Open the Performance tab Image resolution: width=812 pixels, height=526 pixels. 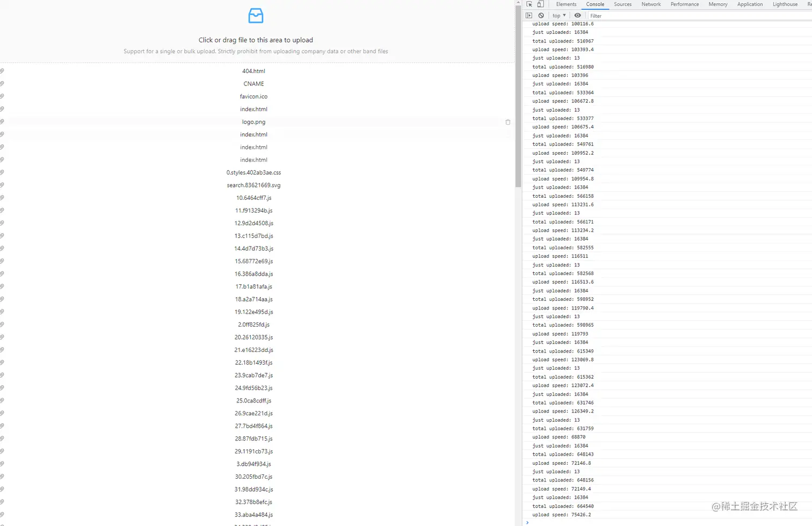coord(685,4)
